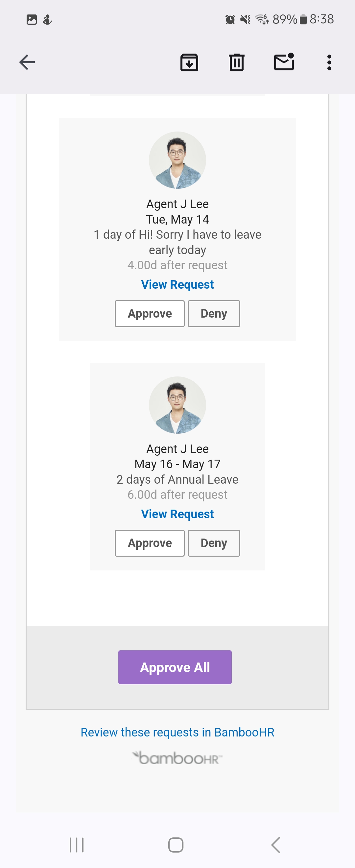Open recent apps from the navigation bar
The image size is (355, 868).
coord(77,845)
